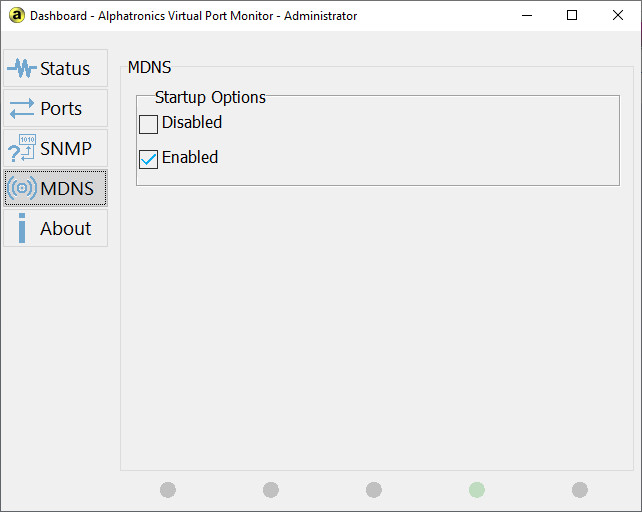Screen dimensions: 642x512
Task: Check the Disabled startup option box
Action: pyautogui.click(x=148, y=124)
